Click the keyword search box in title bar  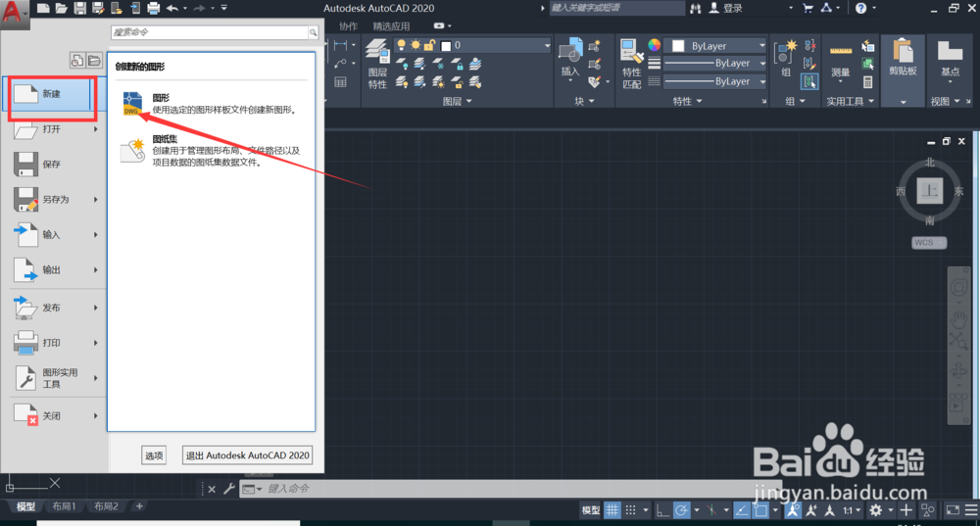[616, 8]
